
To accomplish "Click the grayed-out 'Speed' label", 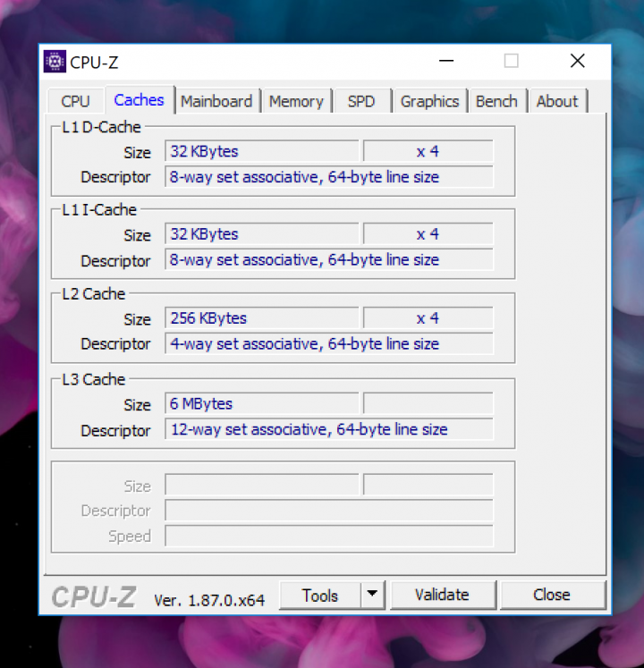I will tap(130, 537).
